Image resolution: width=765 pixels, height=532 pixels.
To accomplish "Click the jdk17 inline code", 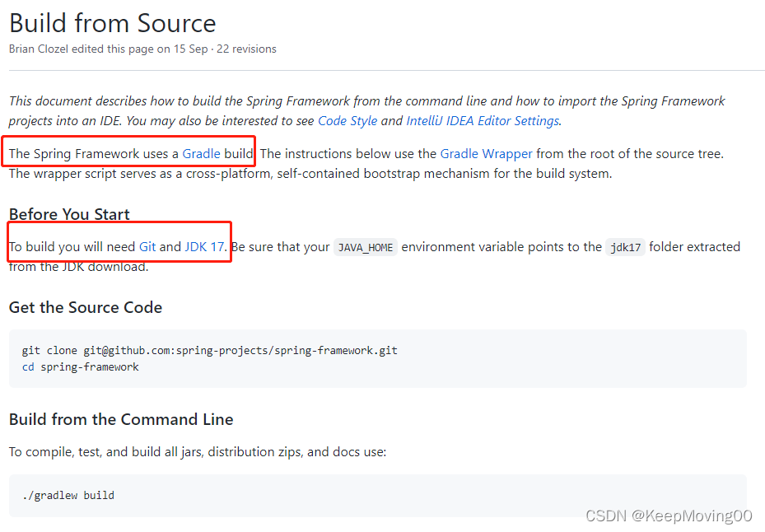I will (x=626, y=247).
